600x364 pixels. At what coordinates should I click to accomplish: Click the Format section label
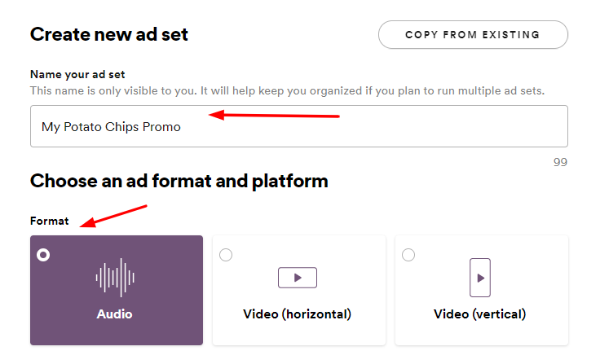pyautogui.click(x=50, y=221)
